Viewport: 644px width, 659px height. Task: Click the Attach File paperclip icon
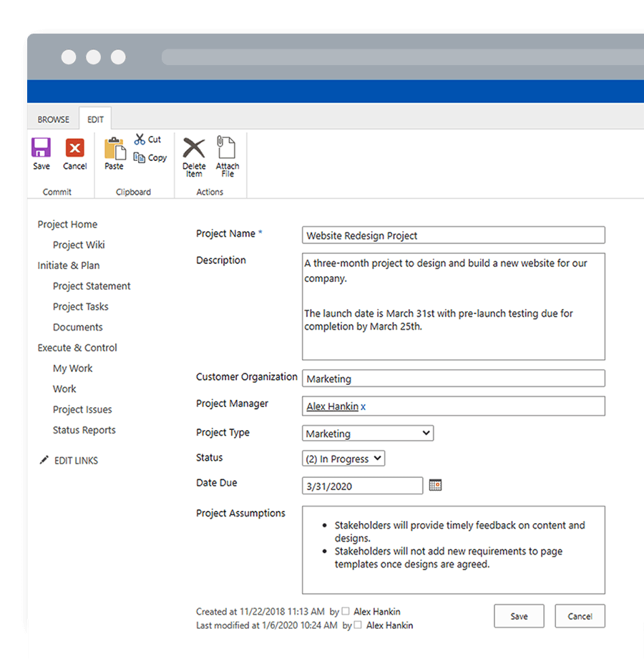(227, 148)
